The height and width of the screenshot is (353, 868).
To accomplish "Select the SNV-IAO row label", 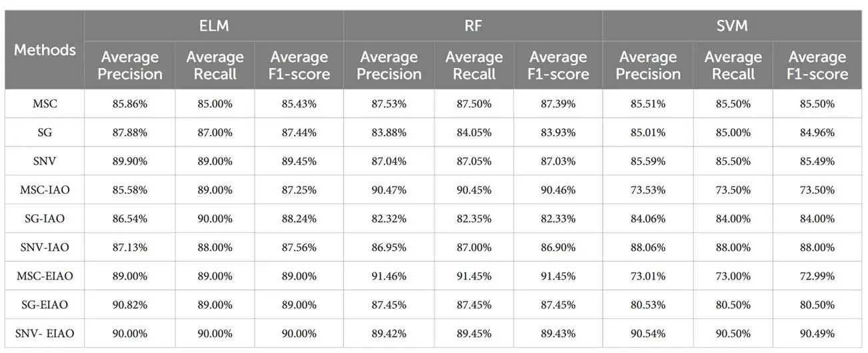I will pyautogui.click(x=45, y=248).
